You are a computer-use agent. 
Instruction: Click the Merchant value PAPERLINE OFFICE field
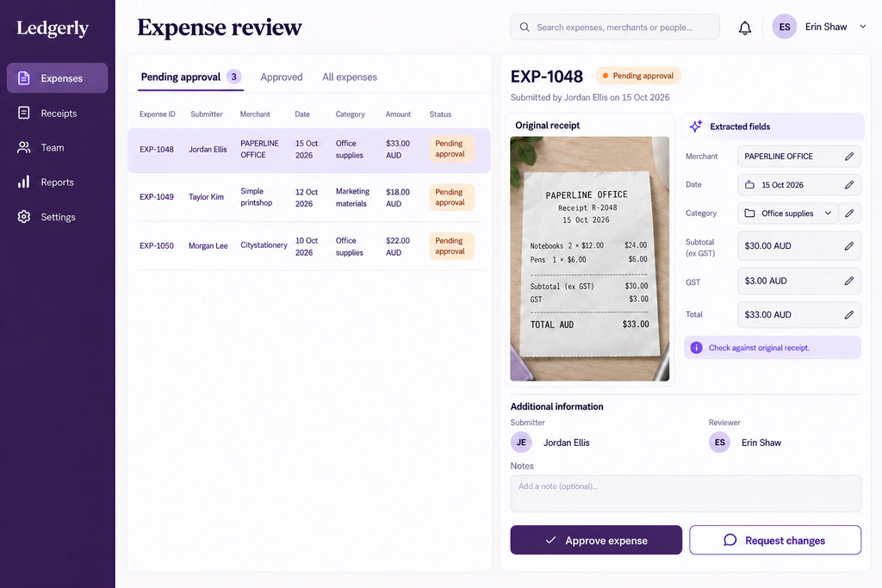coord(798,157)
